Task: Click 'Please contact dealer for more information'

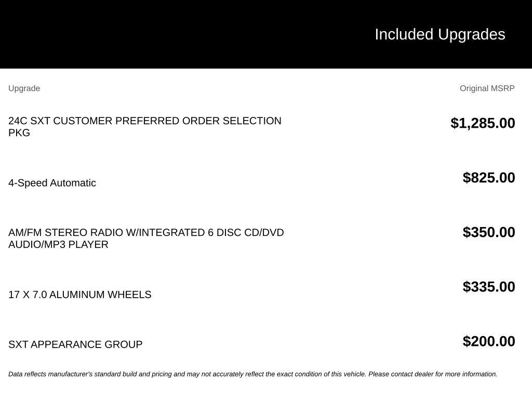Action: (433, 374)
